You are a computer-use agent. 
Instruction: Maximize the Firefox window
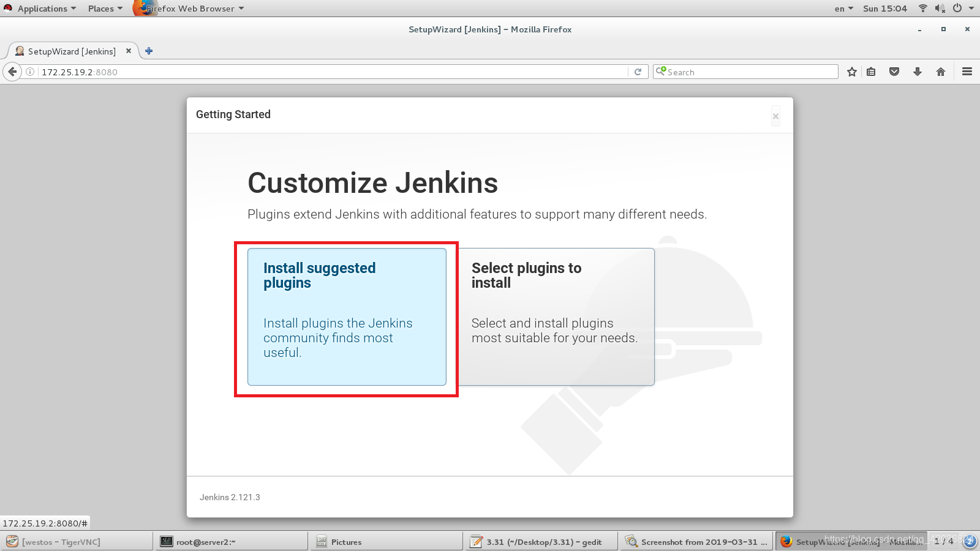(943, 29)
